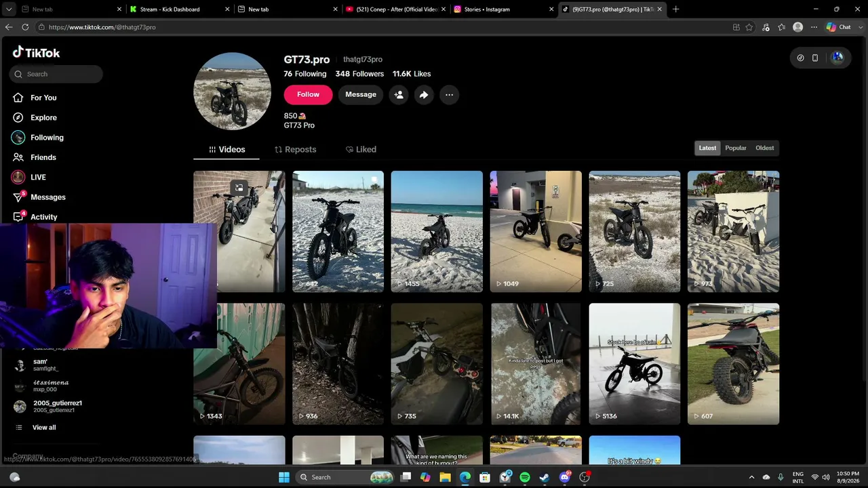Viewport: 868px width, 488px height.
Task: Switch to the Reposts tab
Action: pyautogui.click(x=295, y=149)
